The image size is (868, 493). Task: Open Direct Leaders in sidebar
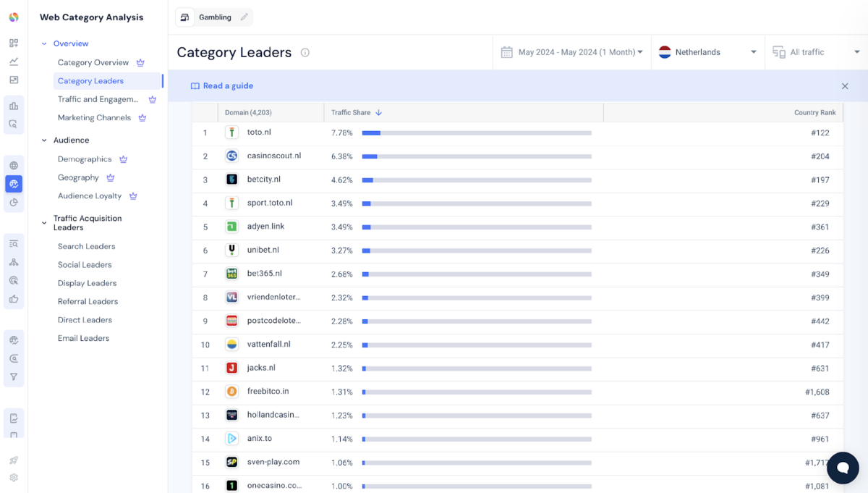[85, 320]
